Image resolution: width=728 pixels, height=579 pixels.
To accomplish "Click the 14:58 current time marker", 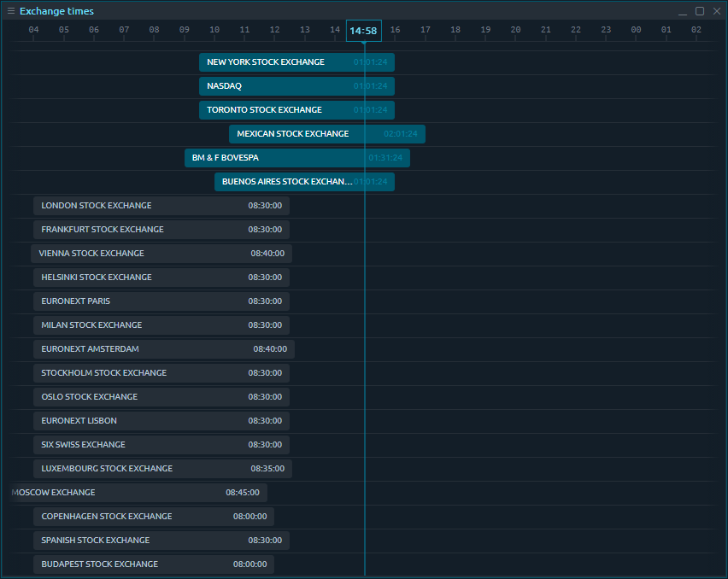I will coord(363,31).
